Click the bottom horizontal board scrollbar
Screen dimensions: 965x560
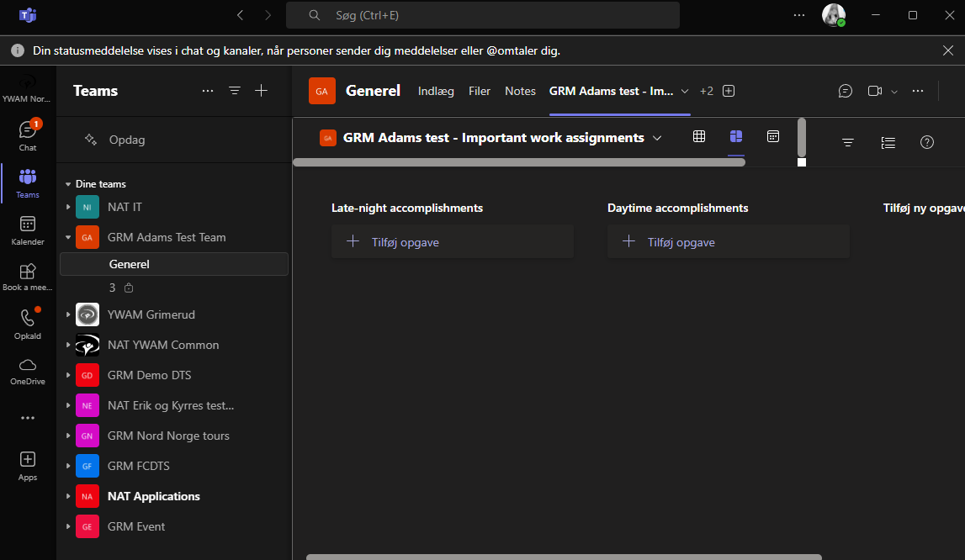pyautogui.click(x=565, y=557)
